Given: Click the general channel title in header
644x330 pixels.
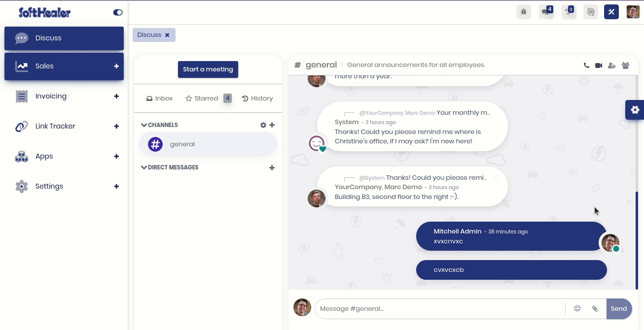Looking at the screenshot, I should 321,65.
